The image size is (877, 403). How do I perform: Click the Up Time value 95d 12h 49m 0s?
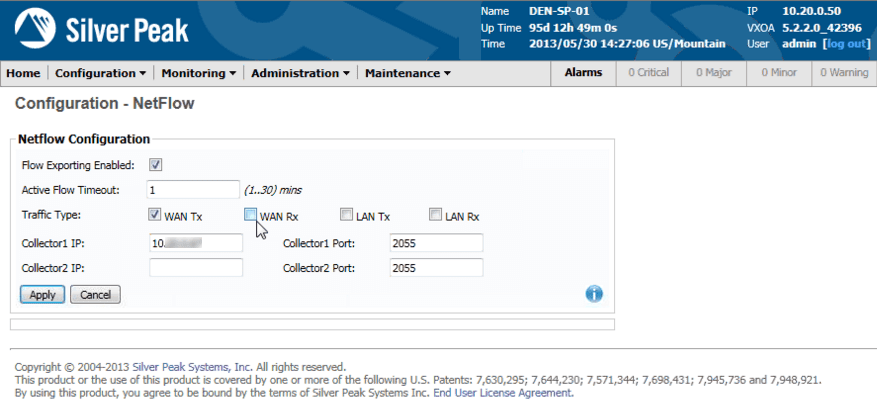coord(573,28)
